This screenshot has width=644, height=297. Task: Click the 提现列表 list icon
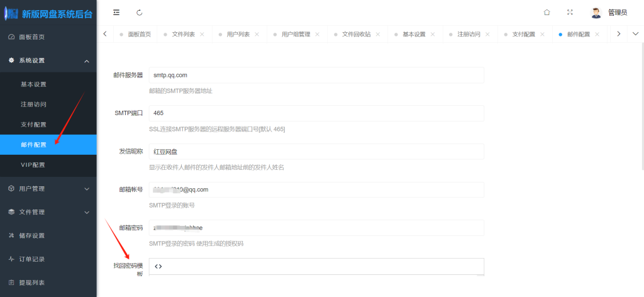(11, 283)
